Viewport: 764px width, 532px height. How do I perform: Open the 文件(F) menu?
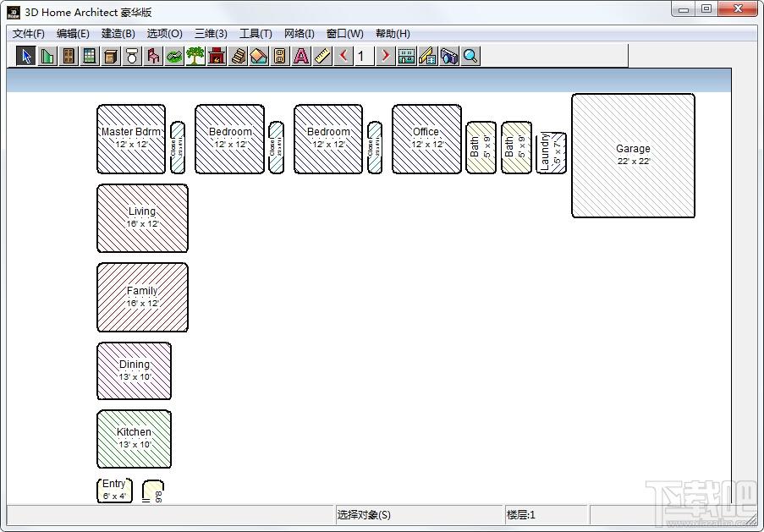pyautogui.click(x=28, y=34)
